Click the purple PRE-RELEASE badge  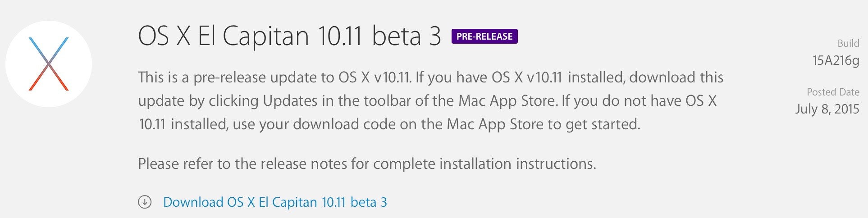click(484, 36)
